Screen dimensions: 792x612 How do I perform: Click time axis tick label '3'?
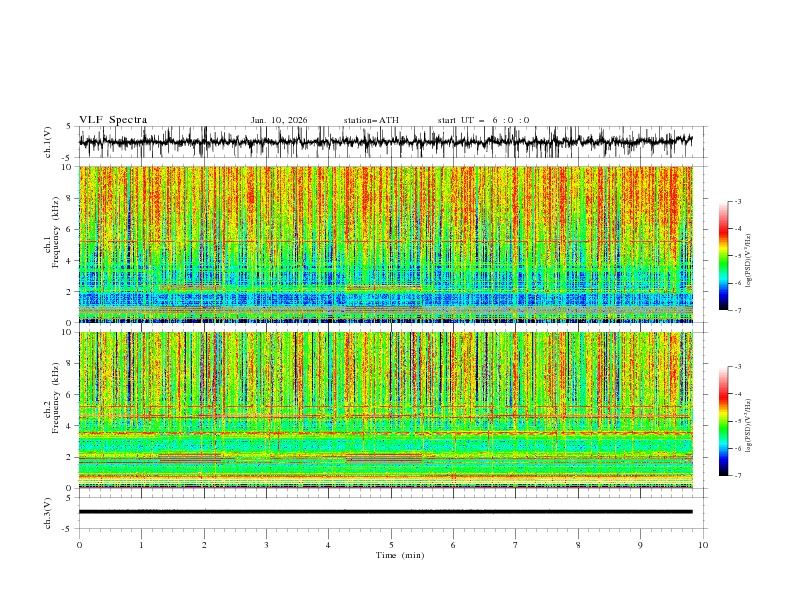[x=266, y=545]
